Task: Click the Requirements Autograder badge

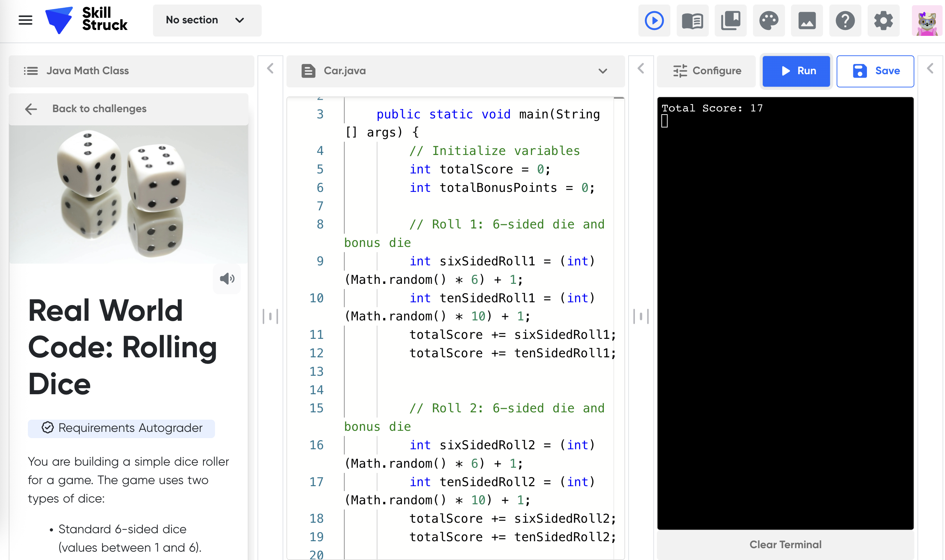Action: point(121,428)
